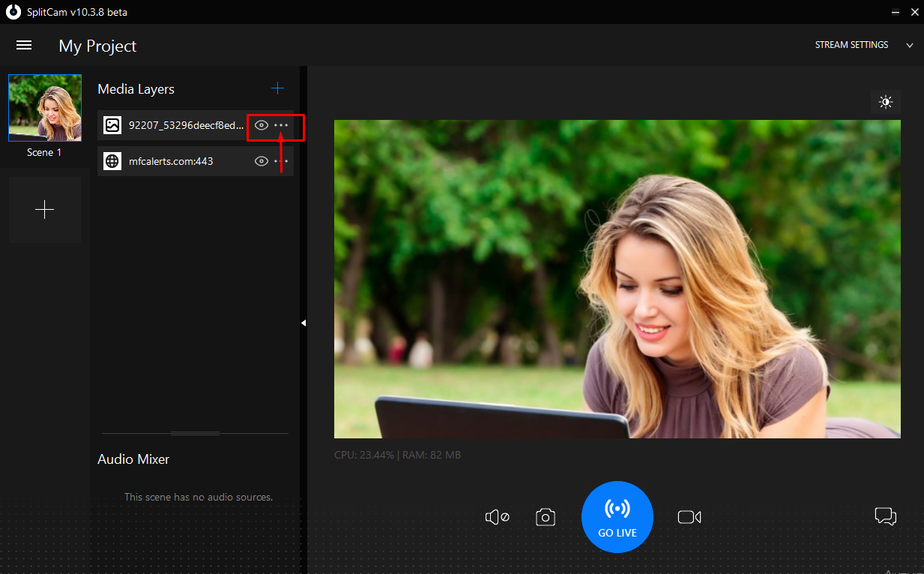The image size is (924, 574).
Task: Mute audio using the speaker icon
Action: tap(497, 517)
